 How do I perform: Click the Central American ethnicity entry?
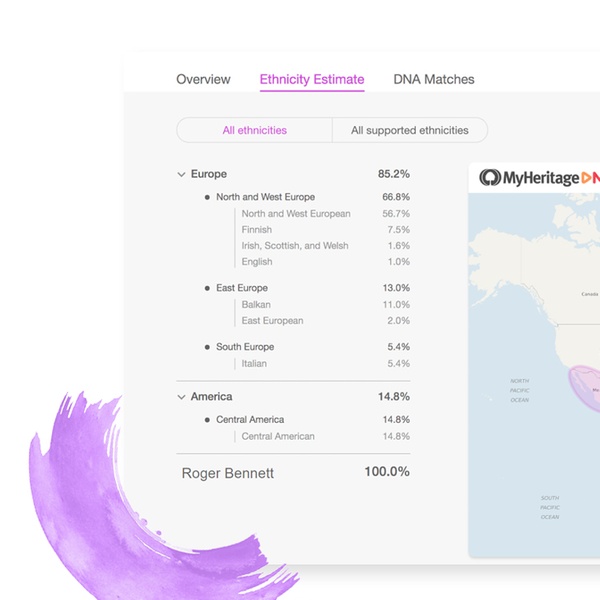point(278,436)
